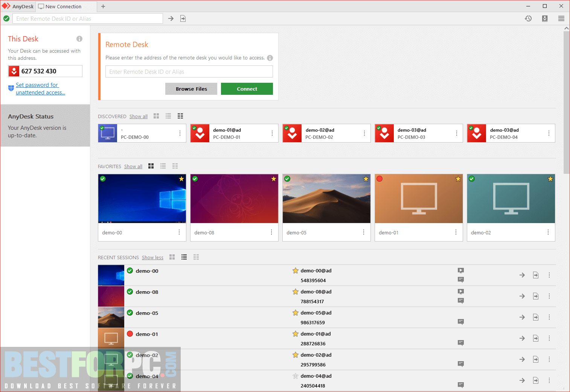This screenshot has width=570, height=392.
Task: Click the info icon next to This Desk
Action: [x=79, y=39]
